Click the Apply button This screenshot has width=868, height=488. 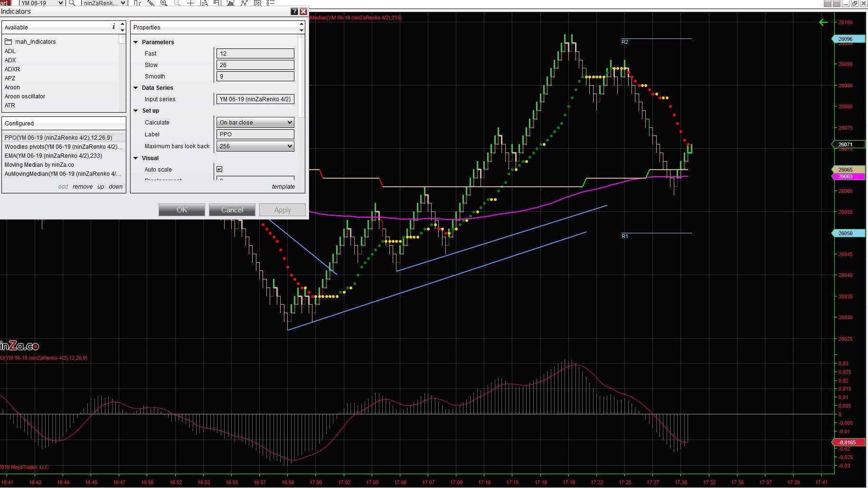click(x=283, y=210)
